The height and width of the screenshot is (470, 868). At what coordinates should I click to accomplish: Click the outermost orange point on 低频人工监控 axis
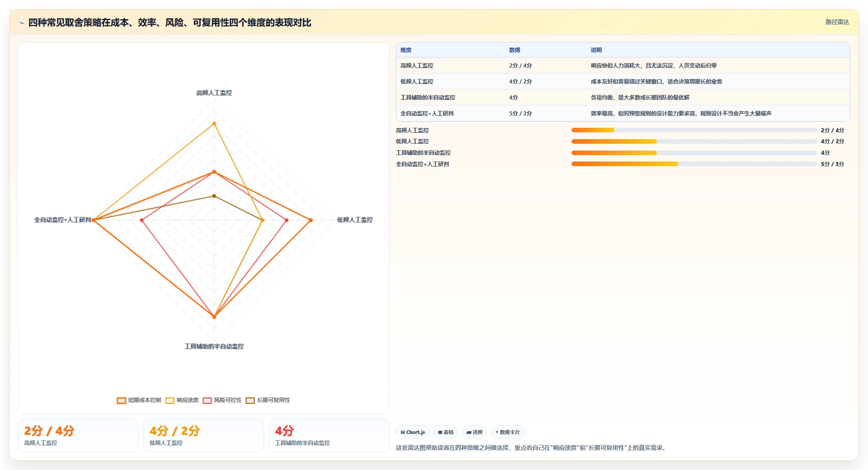311,220
